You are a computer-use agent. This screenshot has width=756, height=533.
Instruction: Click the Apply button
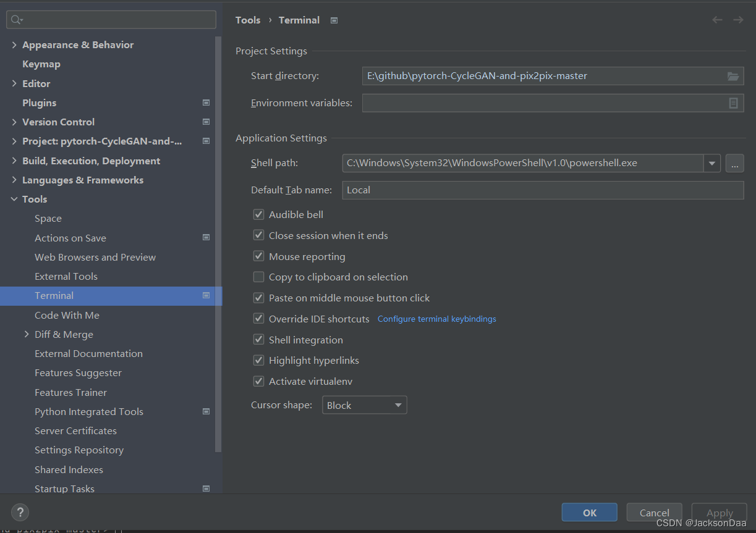coord(720,513)
